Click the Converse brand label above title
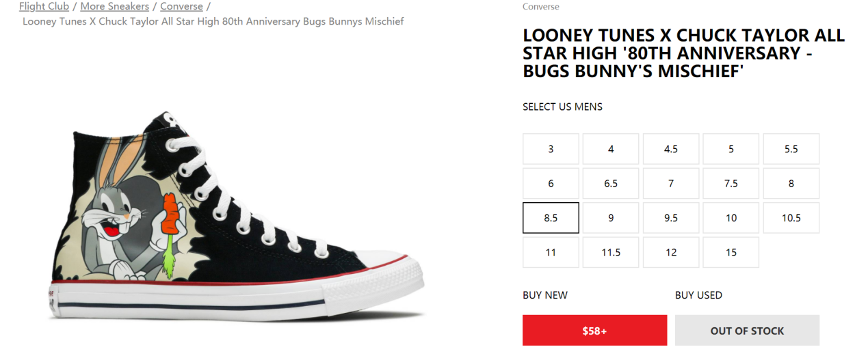The image size is (868, 358). coord(540,7)
